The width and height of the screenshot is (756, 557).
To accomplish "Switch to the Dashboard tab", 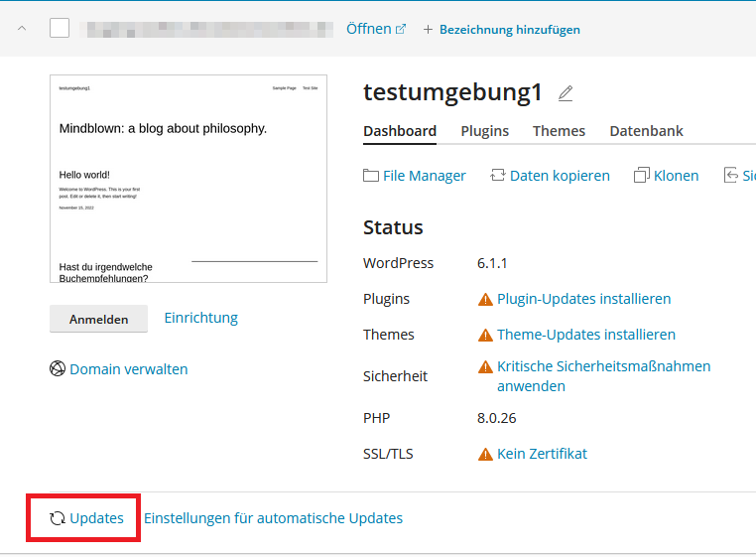I will coord(400,131).
